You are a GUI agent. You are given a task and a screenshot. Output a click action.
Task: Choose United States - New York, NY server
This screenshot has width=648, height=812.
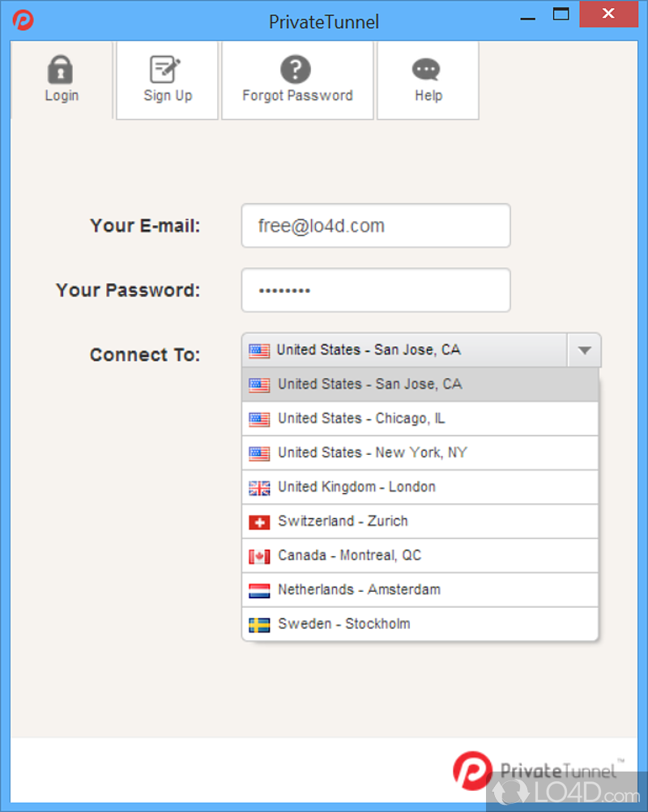[x=420, y=453]
